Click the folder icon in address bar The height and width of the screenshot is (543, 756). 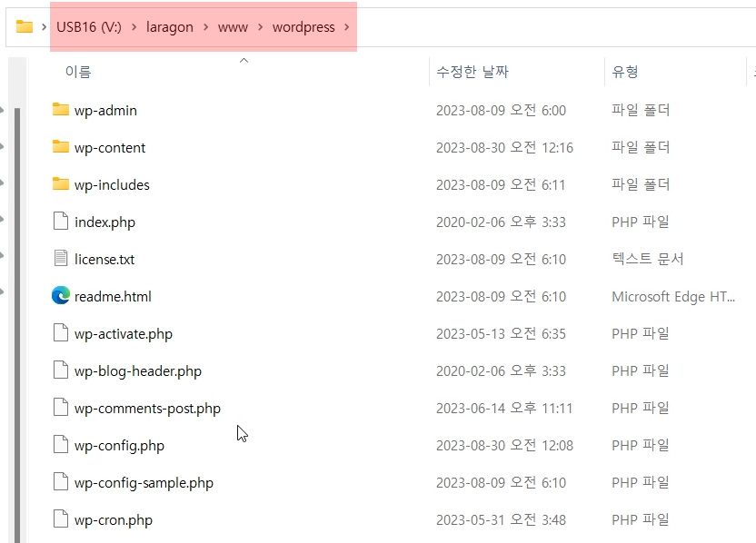(25, 26)
